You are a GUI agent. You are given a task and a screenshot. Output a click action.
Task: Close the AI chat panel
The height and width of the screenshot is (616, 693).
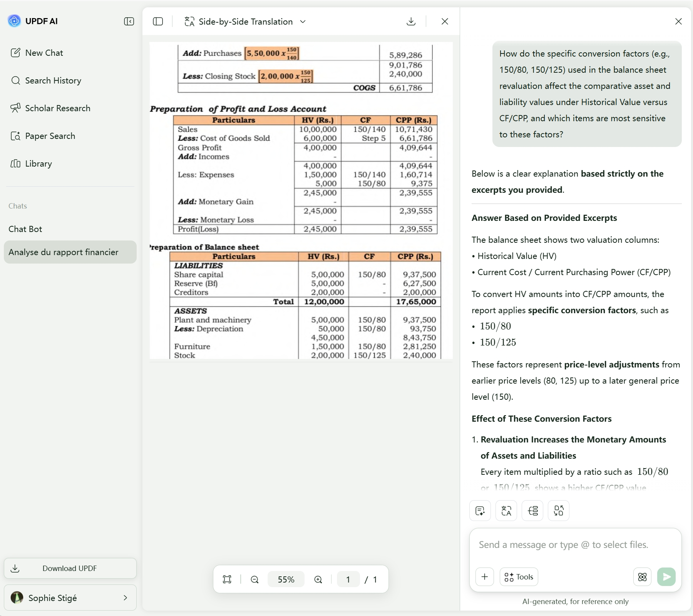(678, 22)
